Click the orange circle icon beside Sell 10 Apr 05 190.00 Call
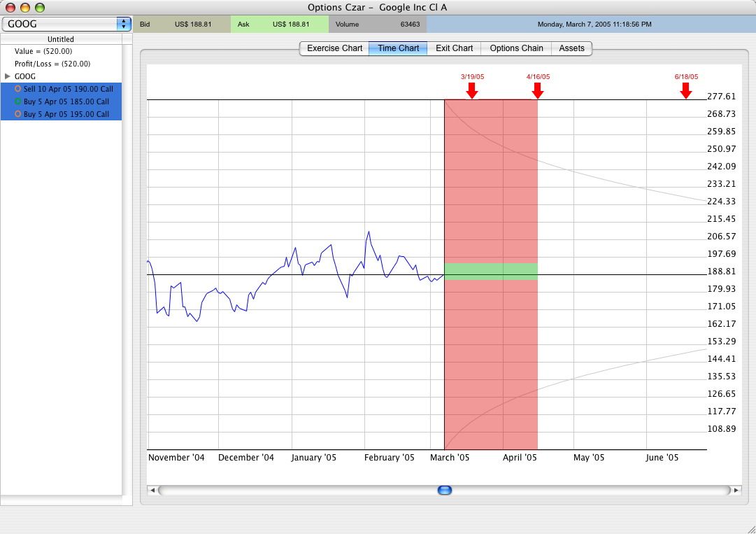This screenshot has width=756, height=534. click(x=18, y=89)
